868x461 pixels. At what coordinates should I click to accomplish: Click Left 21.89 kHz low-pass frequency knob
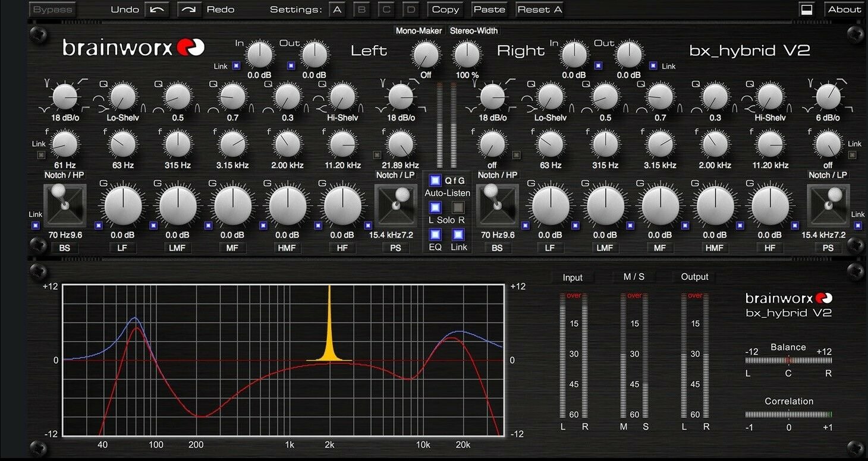pyautogui.click(x=400, y=144)
